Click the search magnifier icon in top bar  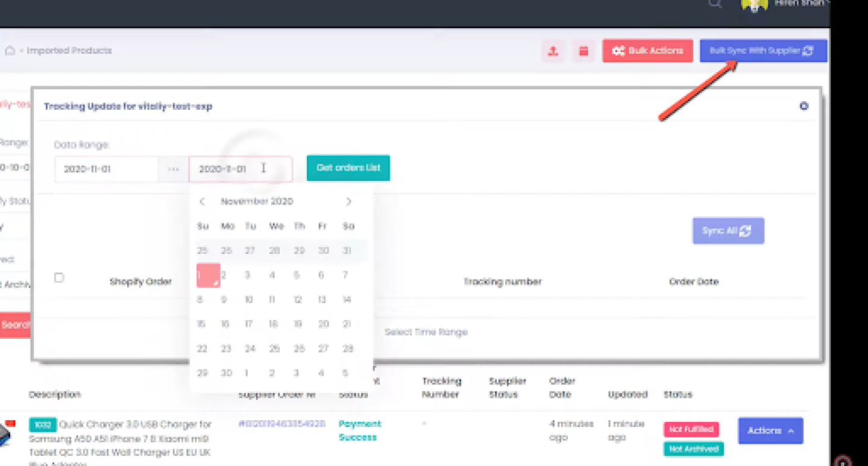click(x=715, y=4)
